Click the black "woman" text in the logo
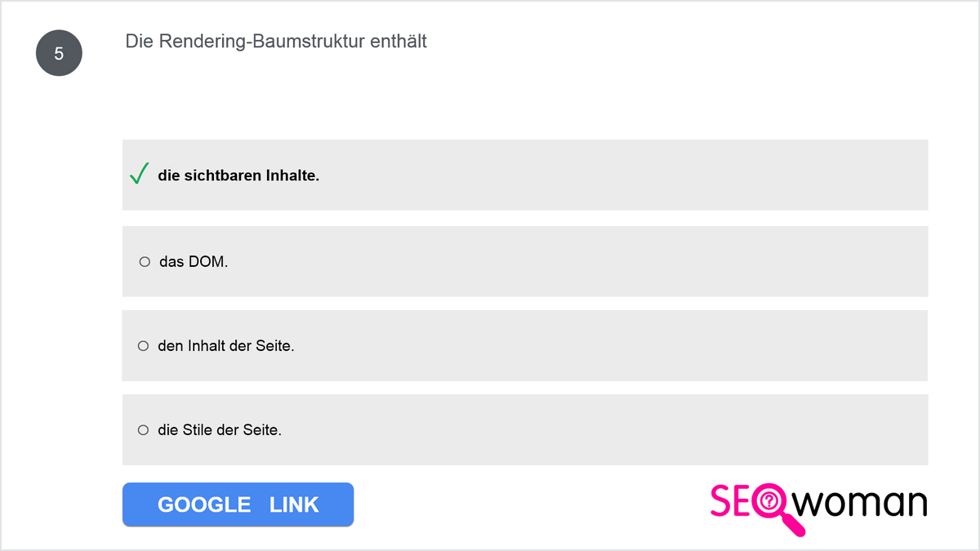 (862, 503)
